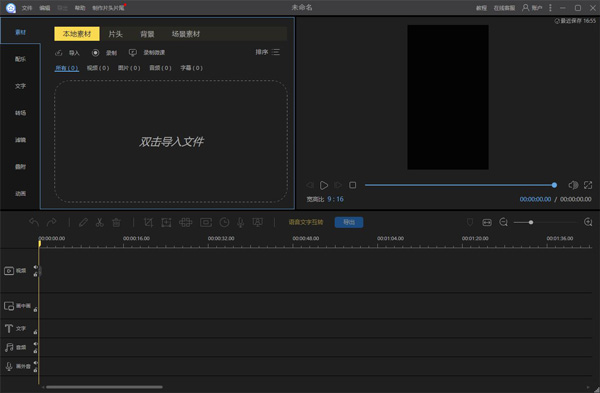Image resolution: width=600 pixels, height=393 pixels.
Task: Zoom in the timeline with the plus magnifier
Action: 588,222
